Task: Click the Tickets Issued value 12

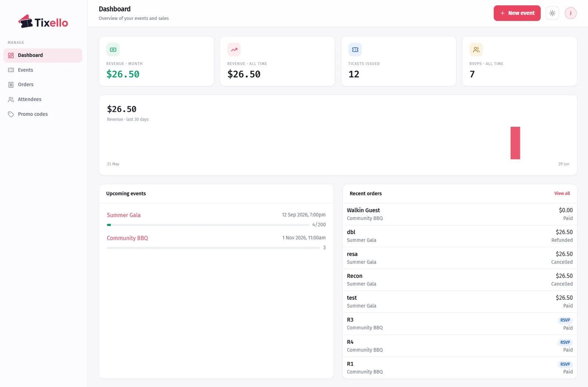Action: (x=354, y=74)
